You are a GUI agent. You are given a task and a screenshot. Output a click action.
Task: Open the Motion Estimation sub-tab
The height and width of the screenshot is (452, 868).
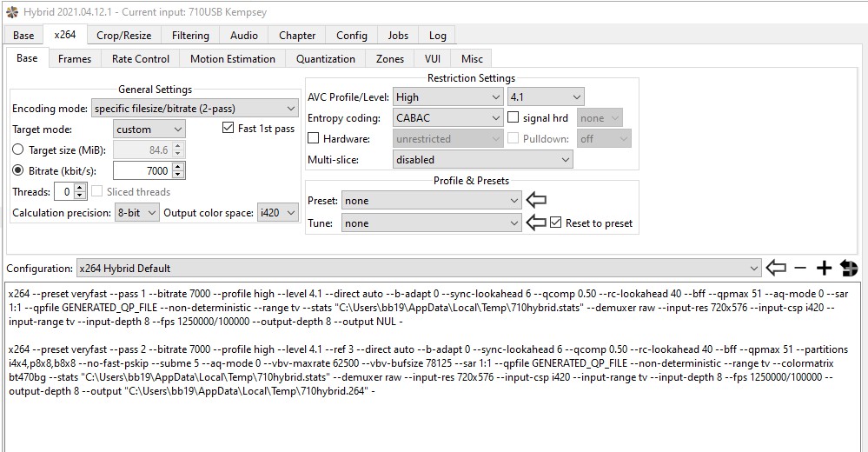pyautogui.click(x=233, y=59)
